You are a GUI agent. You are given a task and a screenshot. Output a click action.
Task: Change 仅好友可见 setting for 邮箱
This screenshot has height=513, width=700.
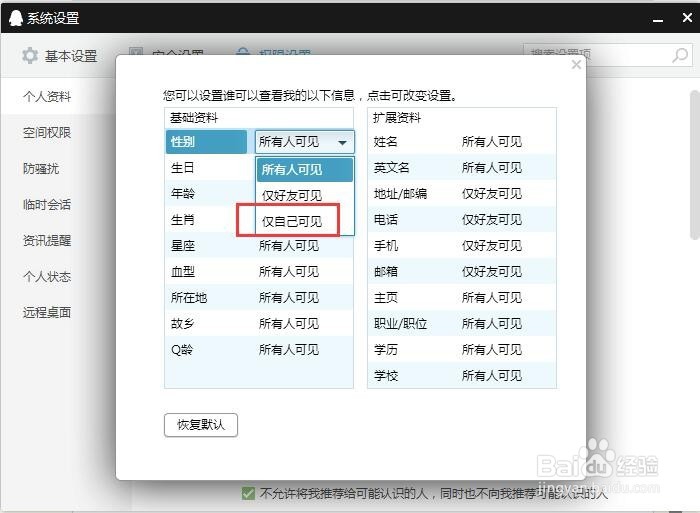point(492,271)
